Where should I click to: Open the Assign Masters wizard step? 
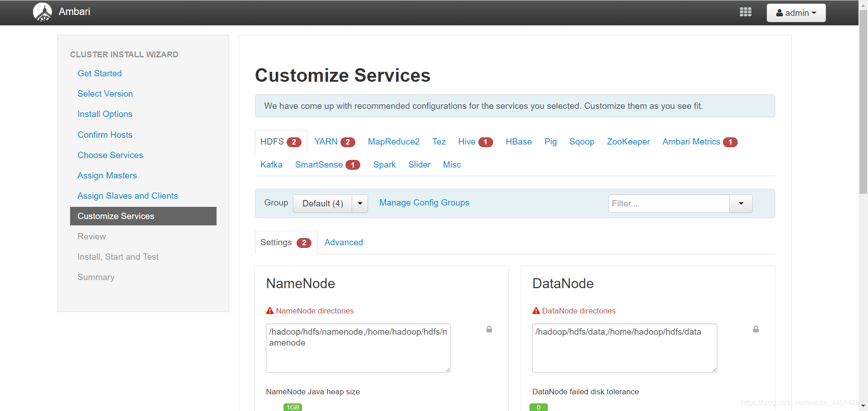click(107, 176)
